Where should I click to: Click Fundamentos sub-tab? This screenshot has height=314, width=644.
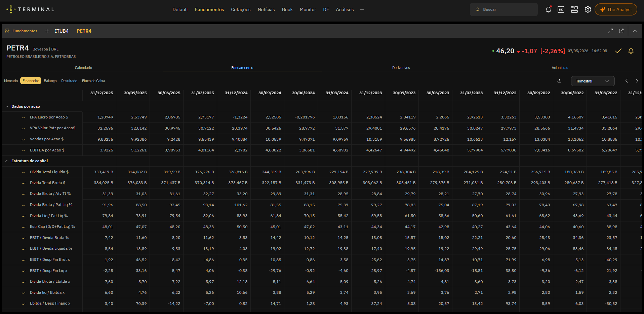(x=242, y=68)
